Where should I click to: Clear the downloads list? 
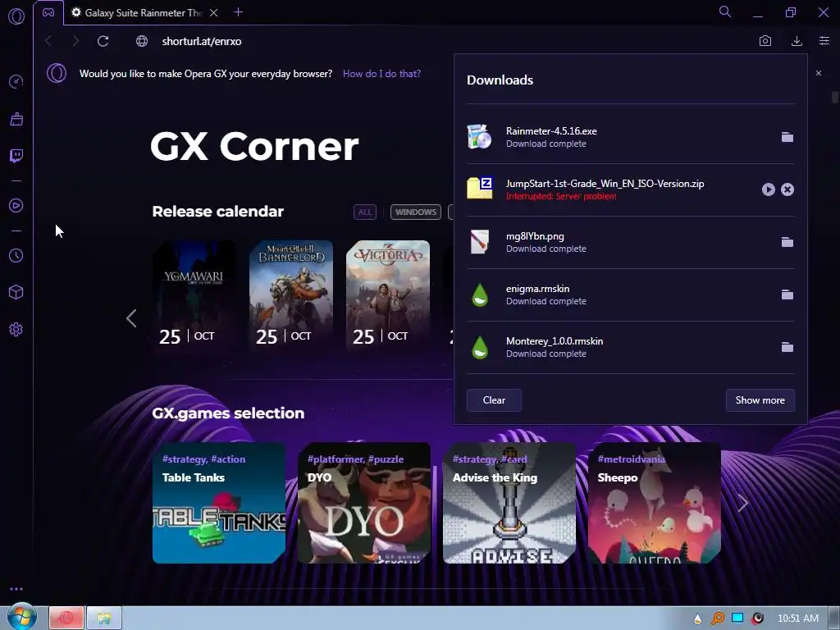[494, 400]
